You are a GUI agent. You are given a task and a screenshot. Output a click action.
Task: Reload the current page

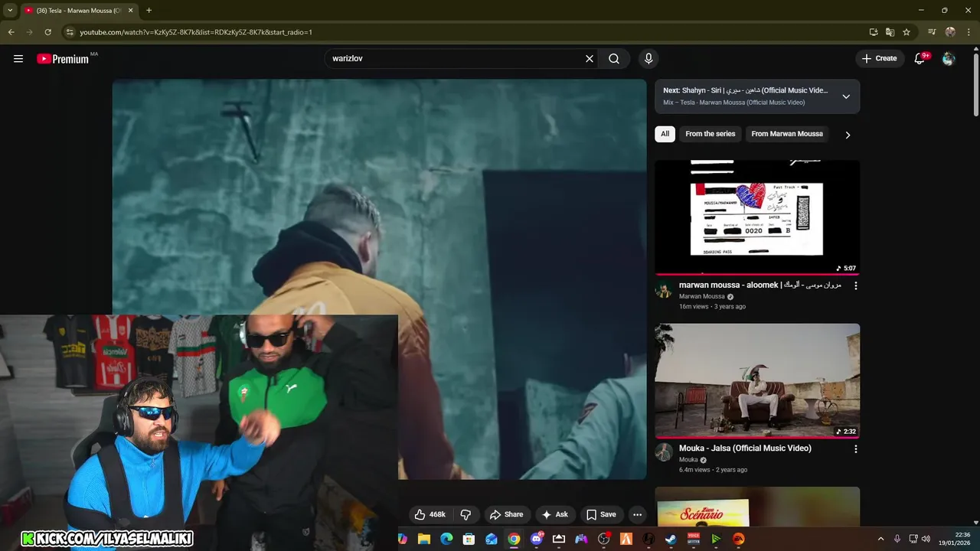pyautogui.click(x=47, y=32)
